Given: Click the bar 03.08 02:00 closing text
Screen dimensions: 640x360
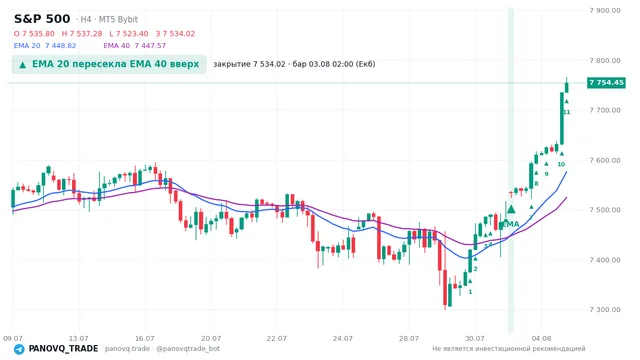Looking at the screenshot, I should click(x=294, y=64).
